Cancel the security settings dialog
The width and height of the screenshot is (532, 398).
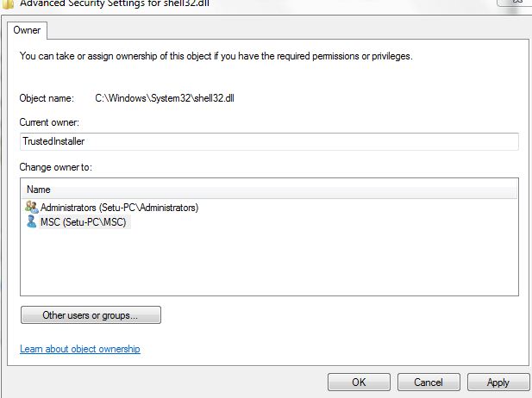(429, 382)
